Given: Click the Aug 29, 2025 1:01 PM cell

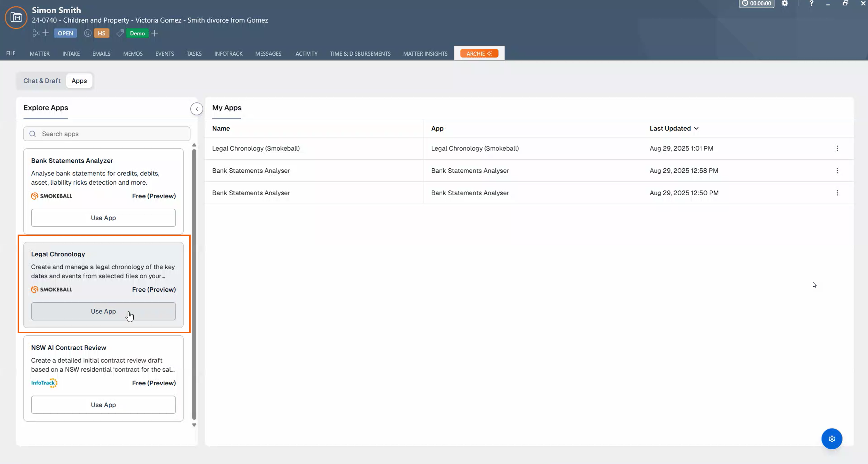Looking at the screenshot, I should click(681, 148).
